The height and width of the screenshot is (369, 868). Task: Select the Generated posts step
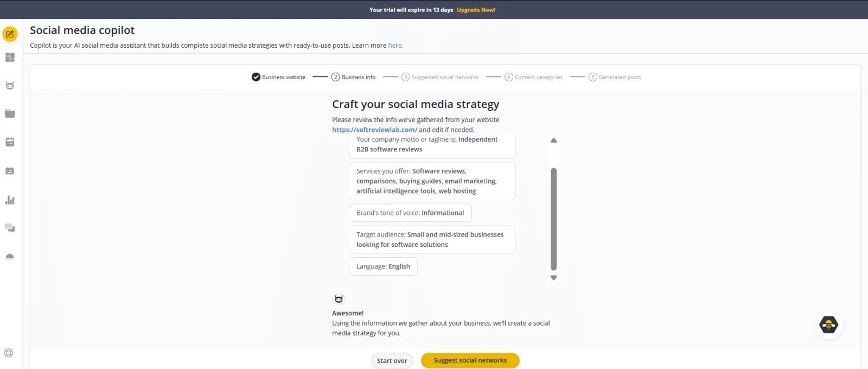[615, 77]
